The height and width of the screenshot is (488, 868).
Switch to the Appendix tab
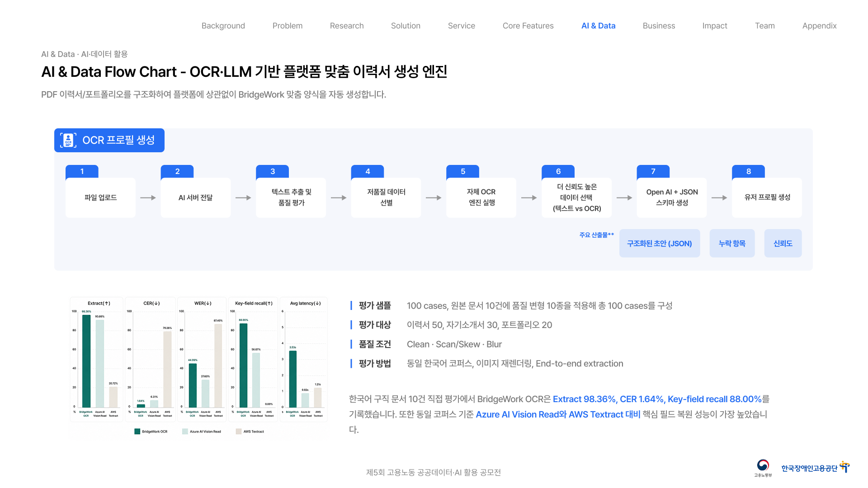click(x=819, y=26)
